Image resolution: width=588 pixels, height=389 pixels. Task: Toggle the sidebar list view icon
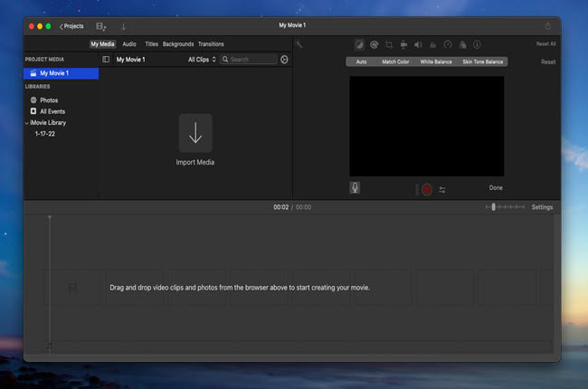click(106, 60)
